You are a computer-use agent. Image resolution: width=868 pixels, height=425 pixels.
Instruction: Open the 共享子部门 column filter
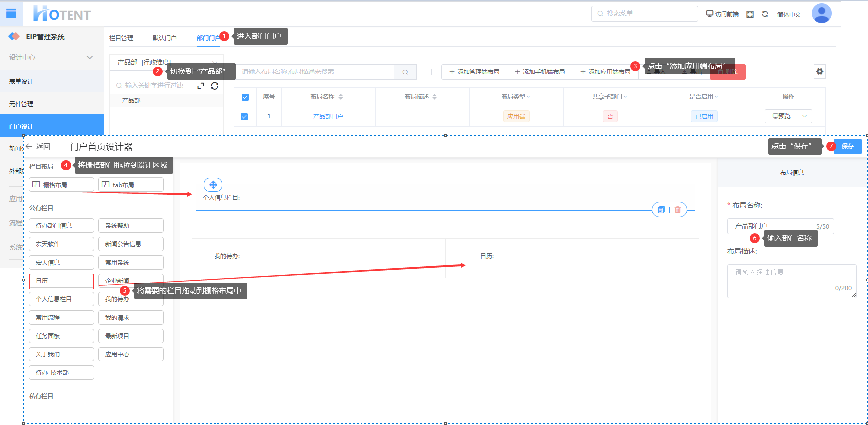pyautogui.click(x=625, y=97)
